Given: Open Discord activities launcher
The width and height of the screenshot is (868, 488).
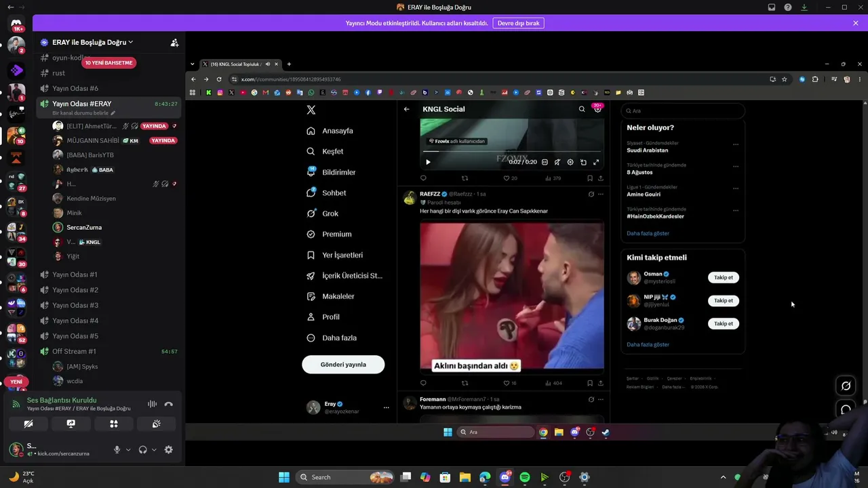Looking at the screenshot, I should (x=114, y=424).
